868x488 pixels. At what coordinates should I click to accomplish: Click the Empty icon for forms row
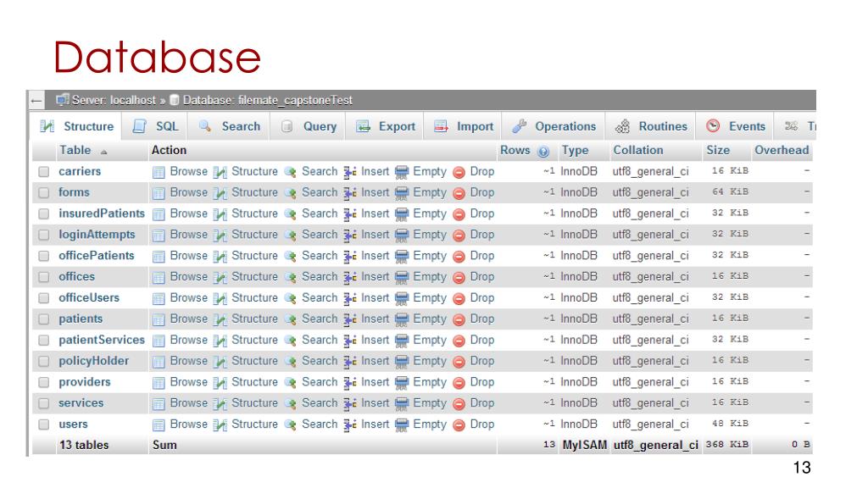[x=402, y=193]
